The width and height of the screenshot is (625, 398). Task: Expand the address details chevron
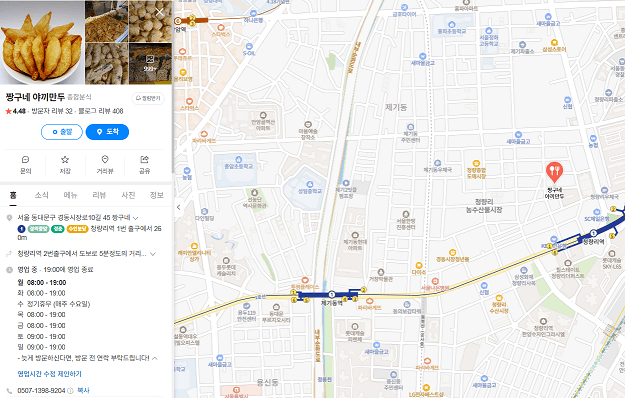[x=136, y=218]
